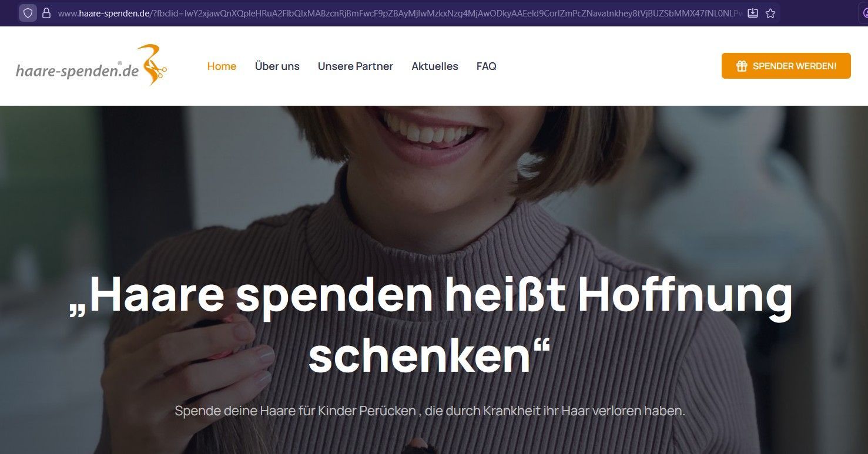Navigate to Aktuelles
Image resolution: width=868 pixels, height=454 pixels.
point(434,66)
